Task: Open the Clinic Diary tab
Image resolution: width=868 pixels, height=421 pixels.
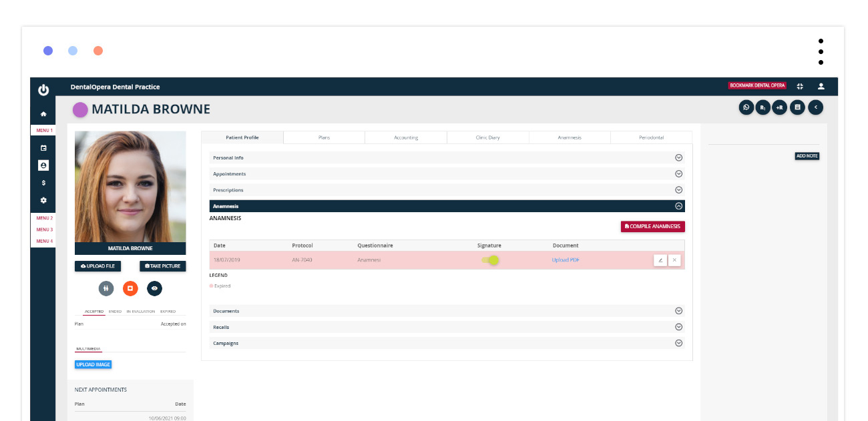Action: pyautogui.click(x=487, y=137)
